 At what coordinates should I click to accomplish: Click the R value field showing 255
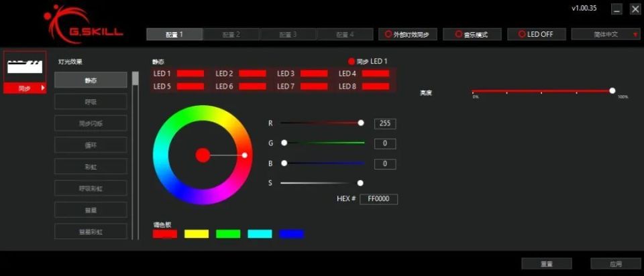tap(385, 123)
